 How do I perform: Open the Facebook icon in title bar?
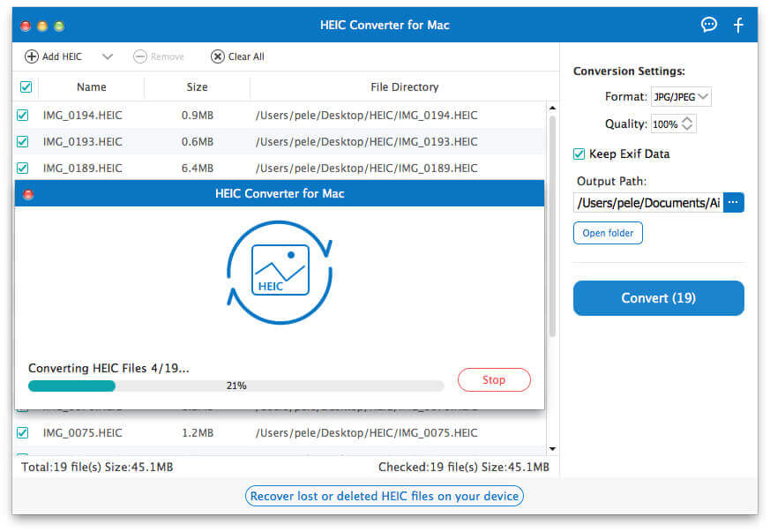pos(738,25)
